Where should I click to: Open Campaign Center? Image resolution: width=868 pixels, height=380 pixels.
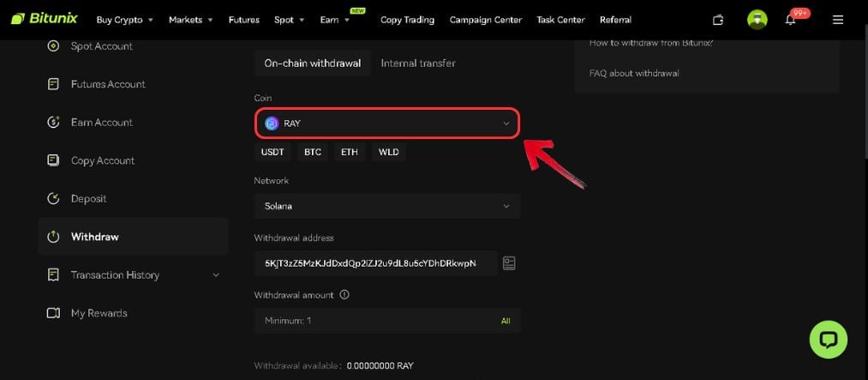pos(486,20)
